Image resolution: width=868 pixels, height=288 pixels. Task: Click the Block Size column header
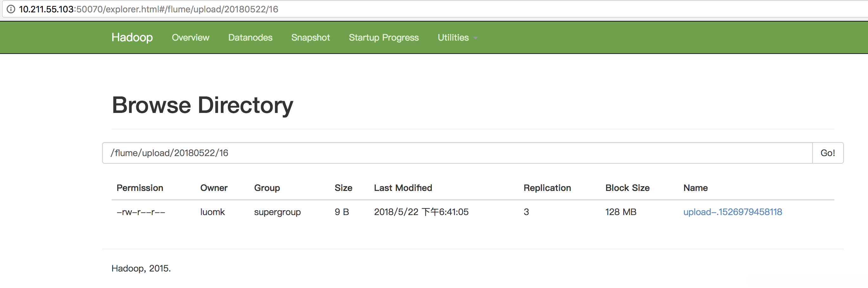pyautogui.click(x=627, y=188)
